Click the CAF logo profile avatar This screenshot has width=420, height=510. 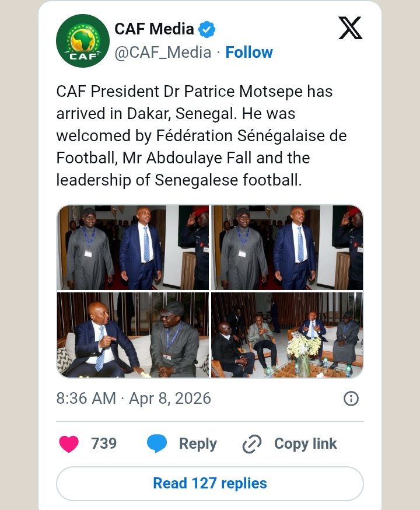pyautogui.click(x=83, y=41)
